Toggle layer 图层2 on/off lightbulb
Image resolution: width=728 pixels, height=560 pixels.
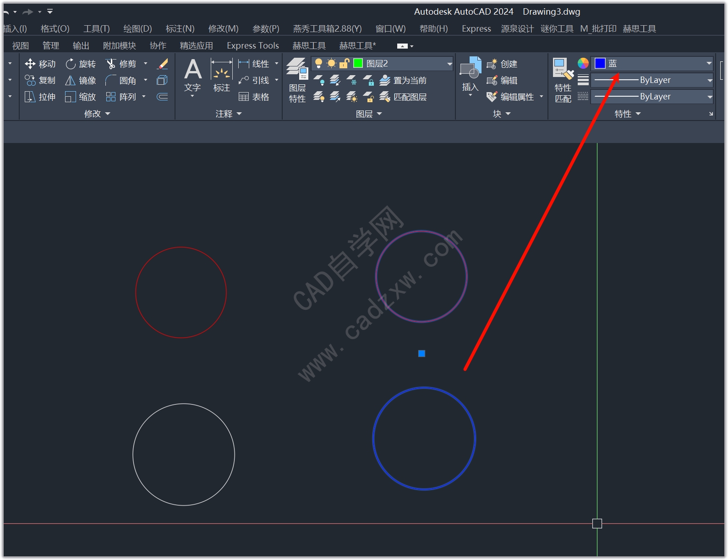click(x=318, y=63)
